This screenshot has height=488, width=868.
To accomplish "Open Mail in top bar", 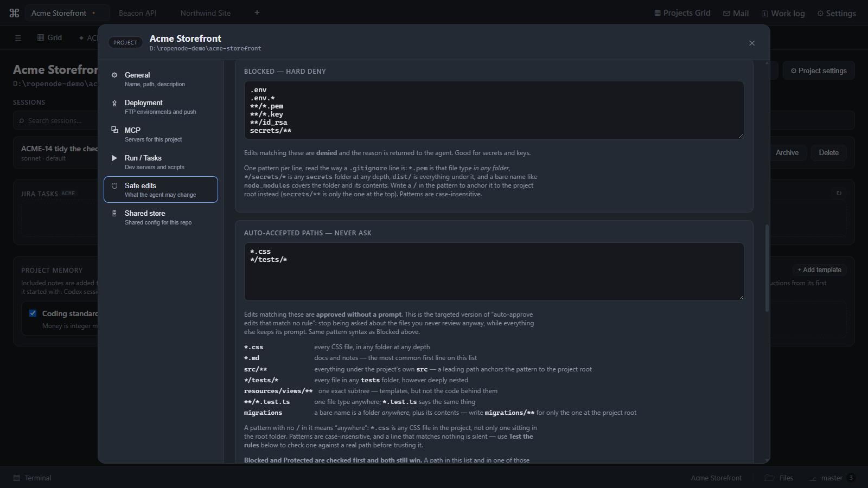I will [x=736, y=14].
